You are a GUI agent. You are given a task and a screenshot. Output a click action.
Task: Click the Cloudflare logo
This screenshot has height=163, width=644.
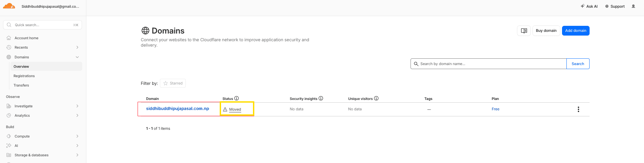coord(9,6)
